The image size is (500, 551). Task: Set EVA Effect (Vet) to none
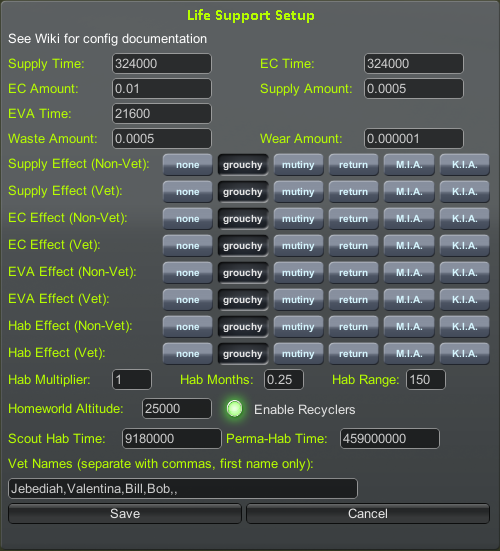click(x=188, y=299)
